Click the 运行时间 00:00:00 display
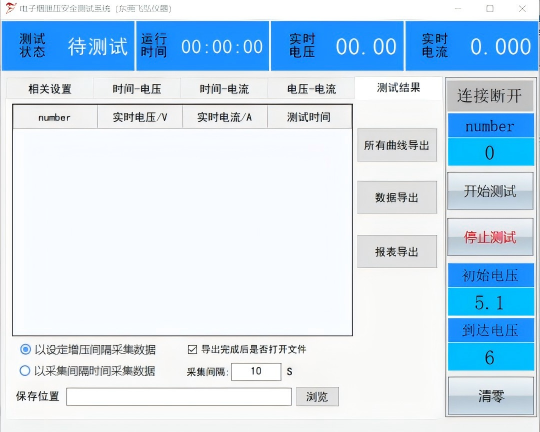The width and height of the screenshot is (540, 432). click(x=222, y=47)
